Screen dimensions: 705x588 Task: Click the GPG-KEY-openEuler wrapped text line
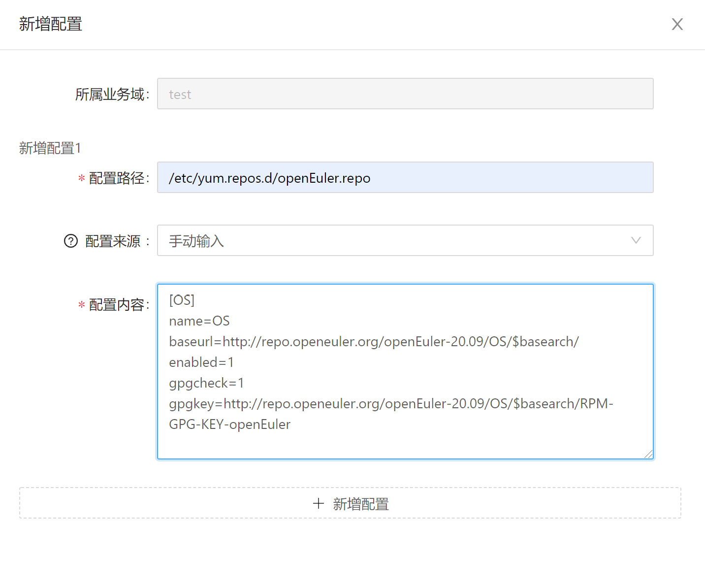click(229, 425)
